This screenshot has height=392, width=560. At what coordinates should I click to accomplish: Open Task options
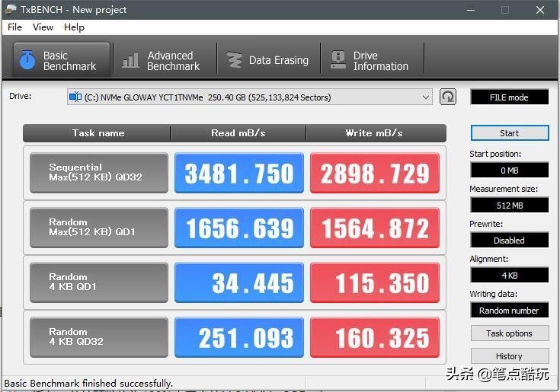(510, 333)
